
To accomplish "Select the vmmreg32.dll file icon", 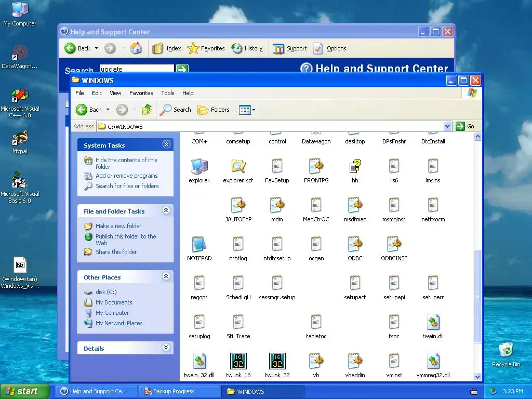I will coord(433,361).
